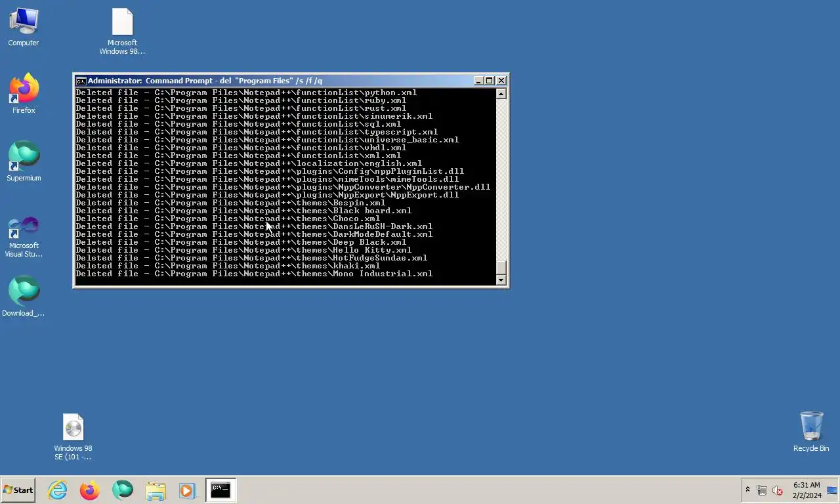The width and height of the screenshot is (840, 504).
Task: Launch Internet Explorer from the taskbar
Action: coord(58,490)
